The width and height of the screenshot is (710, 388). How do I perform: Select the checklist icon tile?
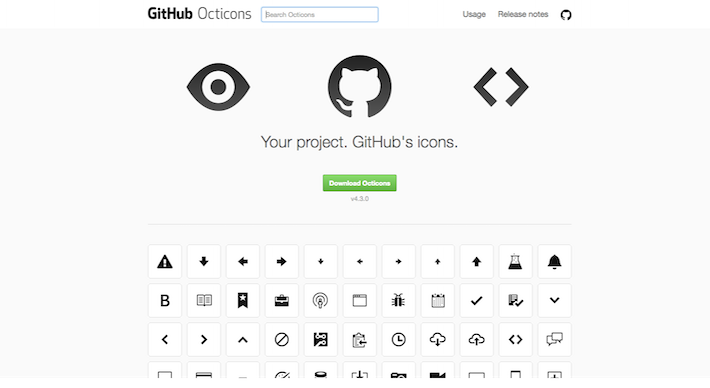click(515, 301)
